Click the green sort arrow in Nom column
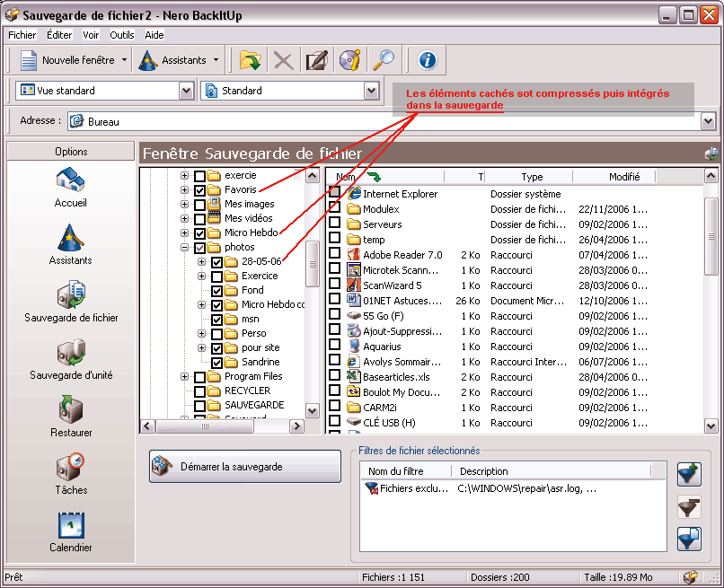 (x=374, y=176)
